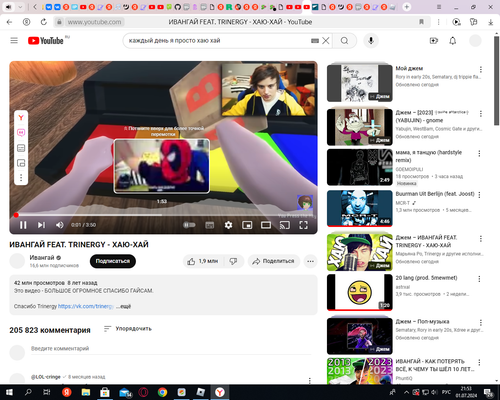Cast video to a TV
Image resolution: width=500 pixels, height=400 pixels.
click(285, 225)
